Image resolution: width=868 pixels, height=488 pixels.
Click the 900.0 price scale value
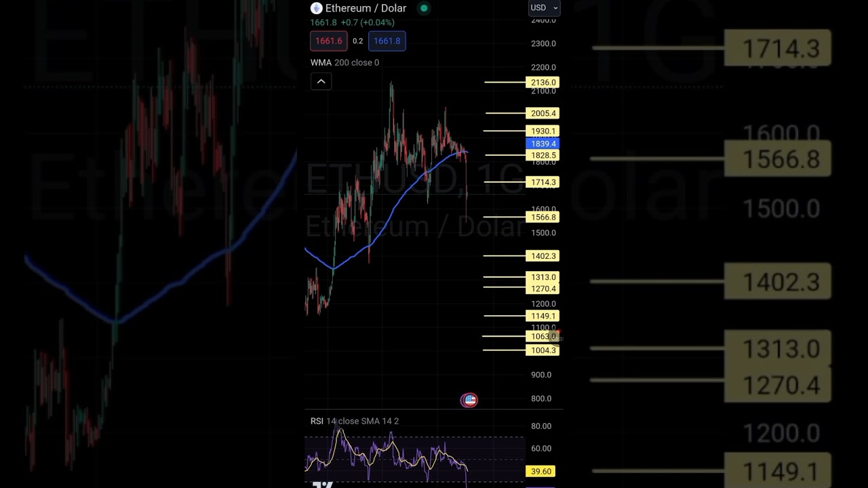pos(541,375)
